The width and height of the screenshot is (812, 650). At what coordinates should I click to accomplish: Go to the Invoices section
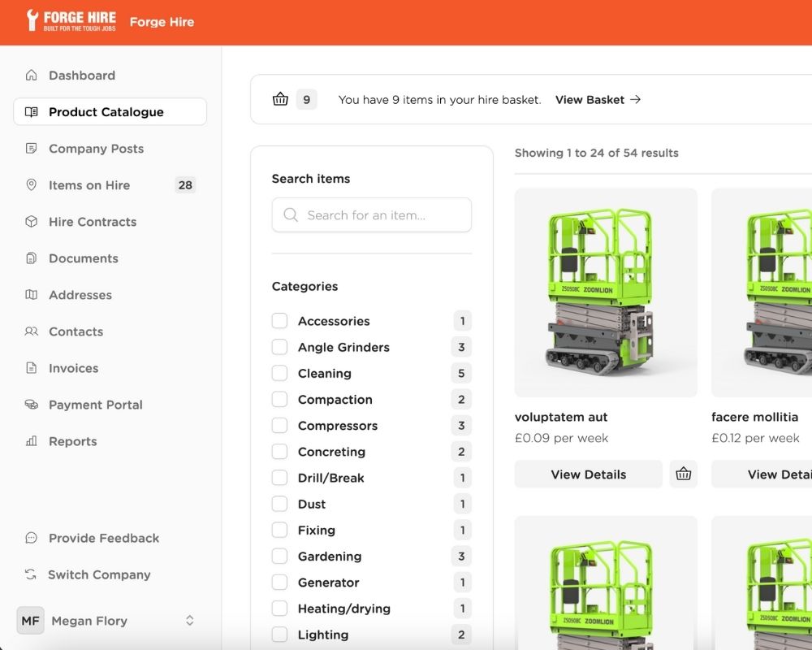110,368
